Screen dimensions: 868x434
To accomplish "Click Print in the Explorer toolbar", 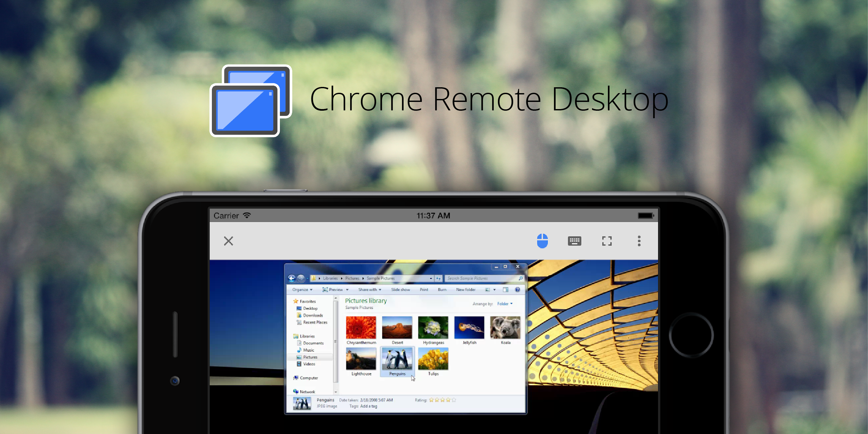I will [424, 289].
